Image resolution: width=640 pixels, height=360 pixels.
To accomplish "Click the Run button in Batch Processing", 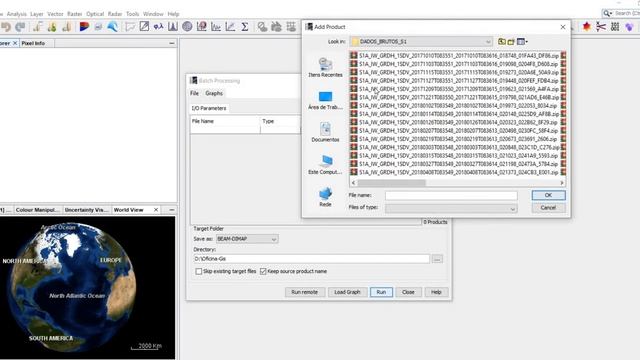I will click(x=381, y=292).
